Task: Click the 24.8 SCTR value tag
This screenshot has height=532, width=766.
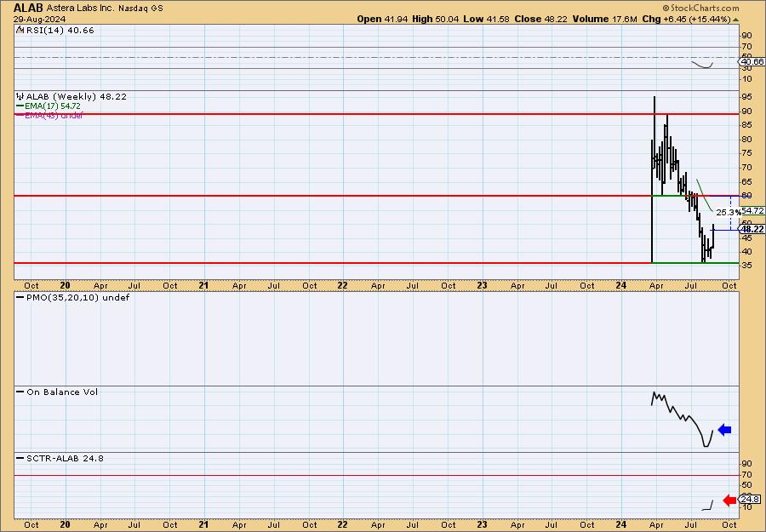Action: coord(751,499)
